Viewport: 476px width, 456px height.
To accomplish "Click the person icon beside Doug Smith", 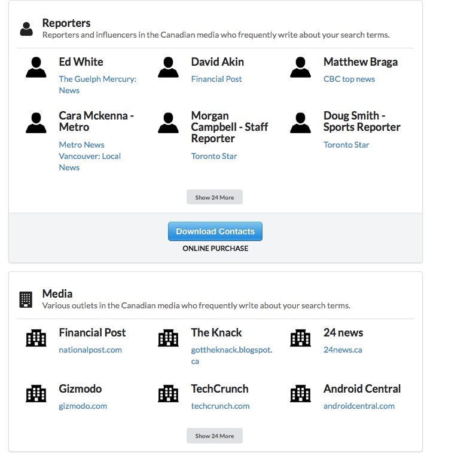I will point(301,123).
